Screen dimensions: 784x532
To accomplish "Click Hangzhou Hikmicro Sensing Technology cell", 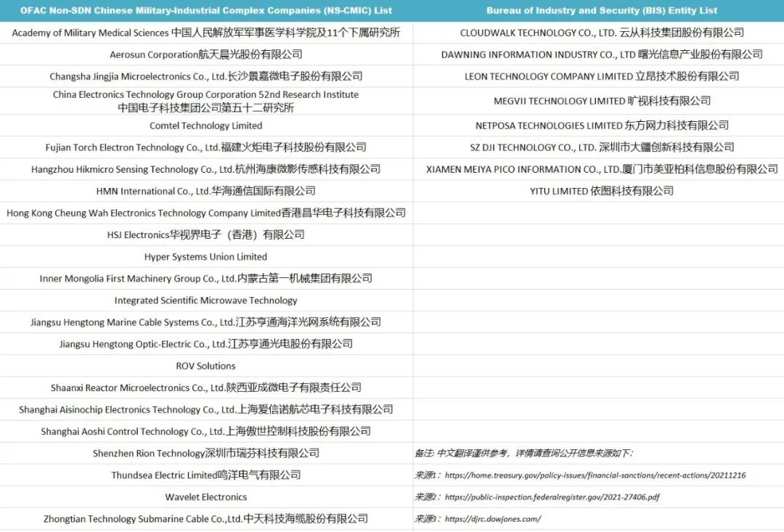I will [x=206, y=170].
